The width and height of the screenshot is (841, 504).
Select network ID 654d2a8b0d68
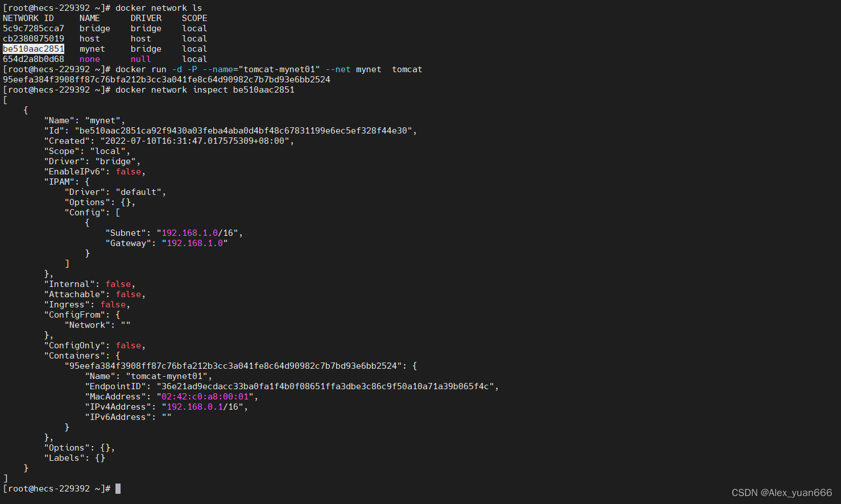[34, 59]
